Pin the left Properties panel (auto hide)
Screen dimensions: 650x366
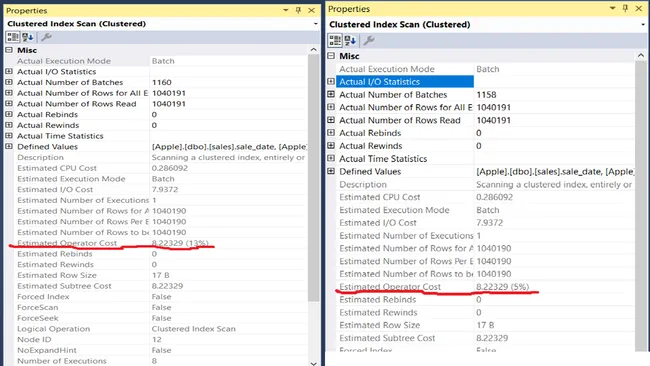[298, 10]
